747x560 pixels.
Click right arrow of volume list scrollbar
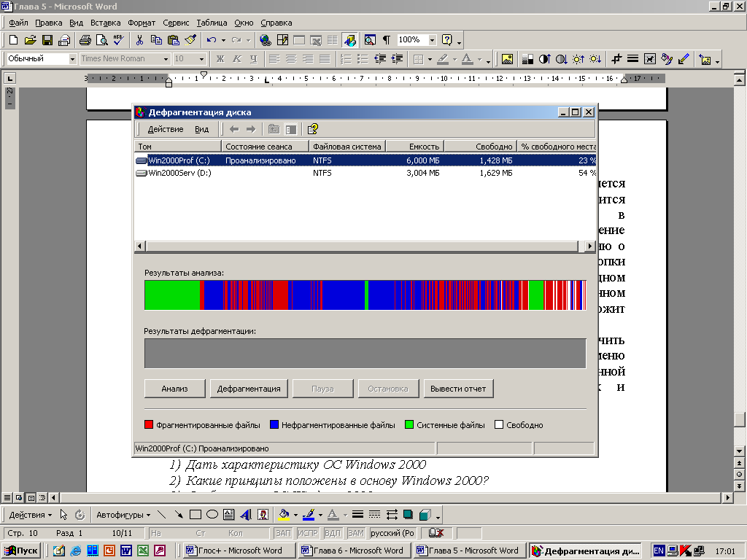point(589,246)
